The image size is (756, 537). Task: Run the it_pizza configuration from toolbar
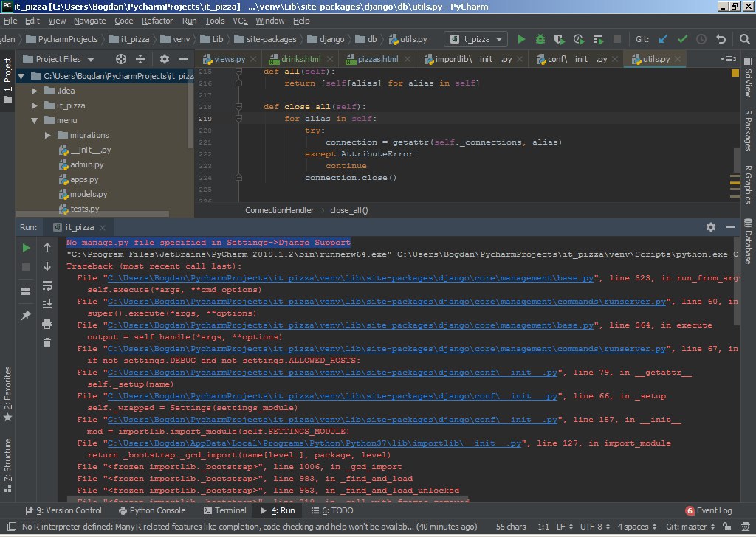(x=521, y=40)
